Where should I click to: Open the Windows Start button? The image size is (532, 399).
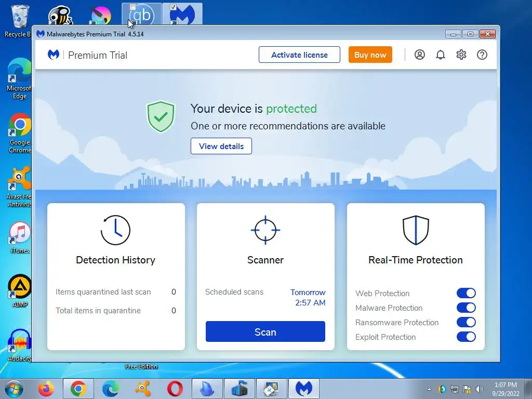pyautogui.click(x=14, y=389)
